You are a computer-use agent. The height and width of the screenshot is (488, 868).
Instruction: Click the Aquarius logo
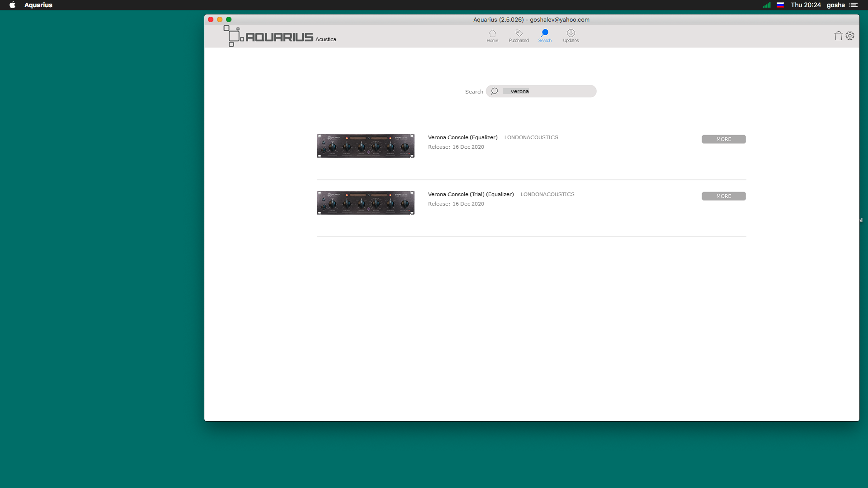(279, 37)
